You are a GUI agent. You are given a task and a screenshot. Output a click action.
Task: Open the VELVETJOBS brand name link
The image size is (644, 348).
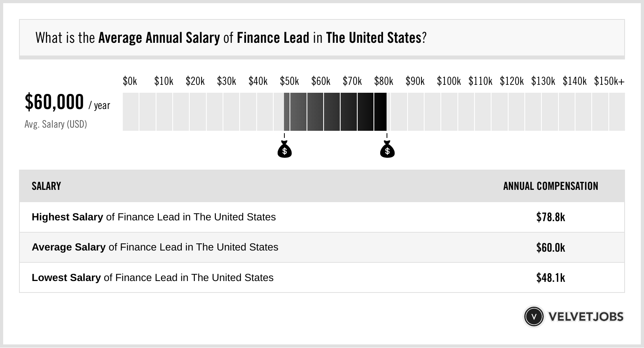(x=586, y=317)
